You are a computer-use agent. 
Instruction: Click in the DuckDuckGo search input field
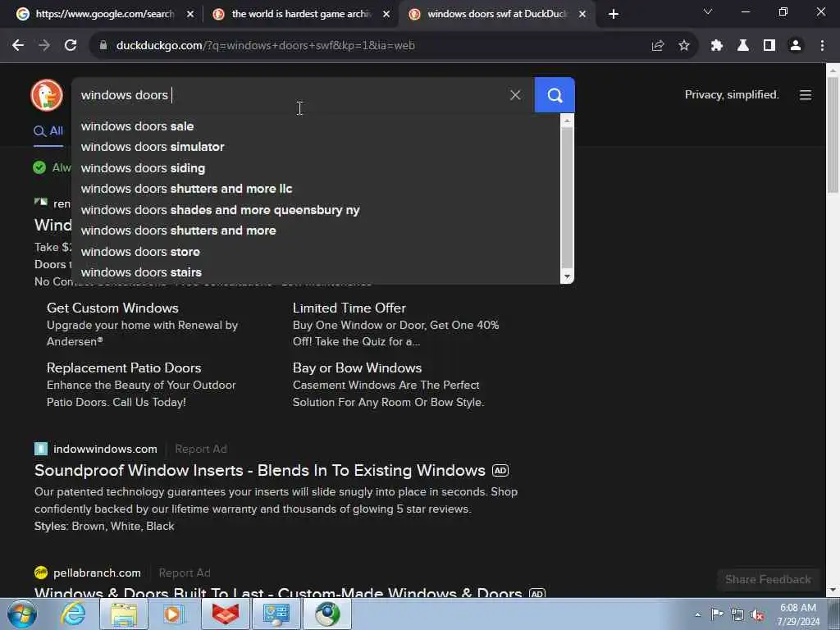click(x=290, y=95)
